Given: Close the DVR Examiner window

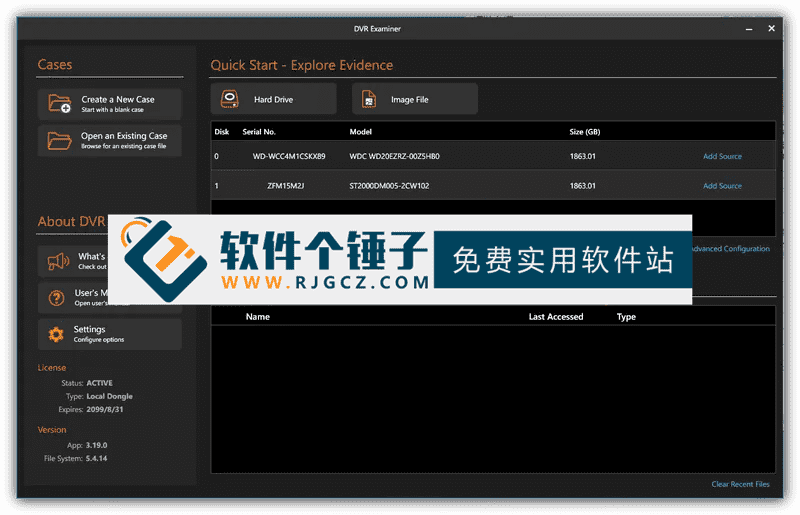Looking at the screenshot, I should [771, 29].
